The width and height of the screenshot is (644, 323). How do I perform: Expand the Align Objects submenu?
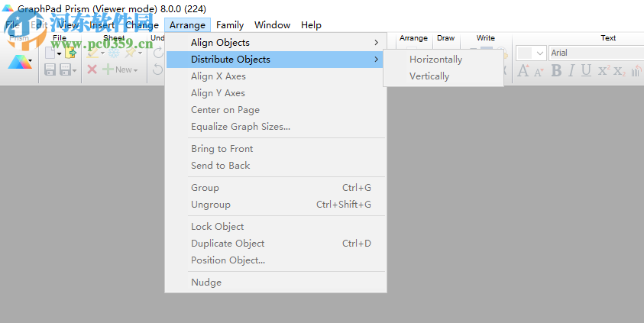[x=275, y=43]
